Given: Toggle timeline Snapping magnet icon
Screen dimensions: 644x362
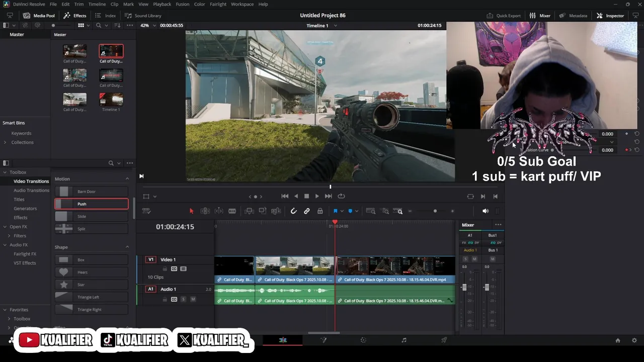Looking at the screenshot, I should point(294,211).
